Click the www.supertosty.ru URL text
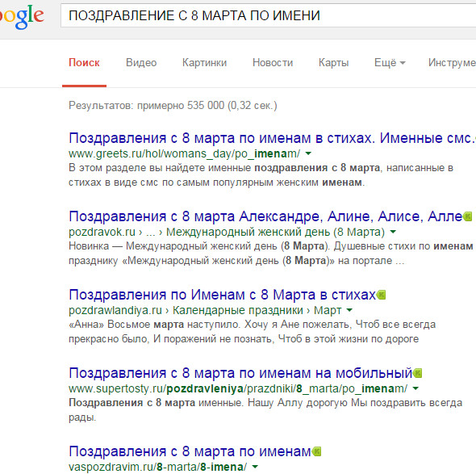This screenshot has height=474, width=476. click(x=238, y=388)
